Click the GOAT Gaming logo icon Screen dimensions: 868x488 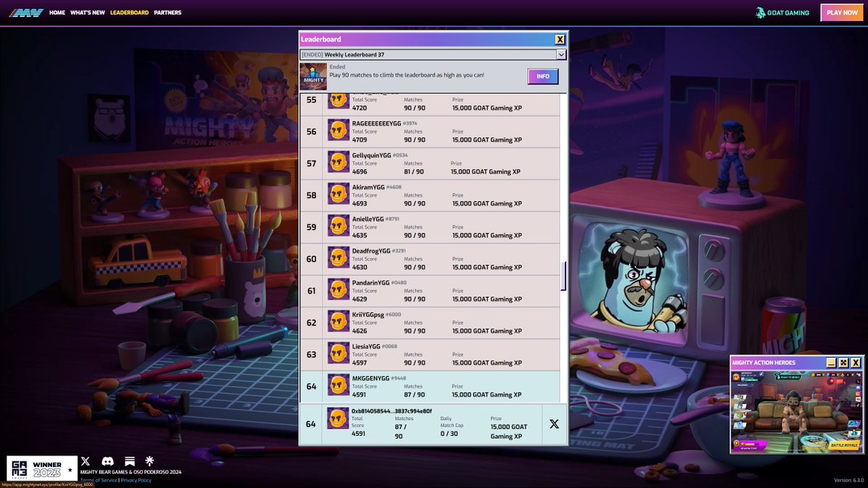(759, 12)
